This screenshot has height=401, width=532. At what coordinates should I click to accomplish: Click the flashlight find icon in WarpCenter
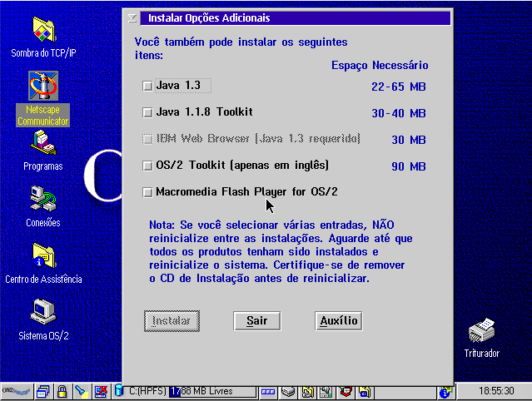(81, 391)
